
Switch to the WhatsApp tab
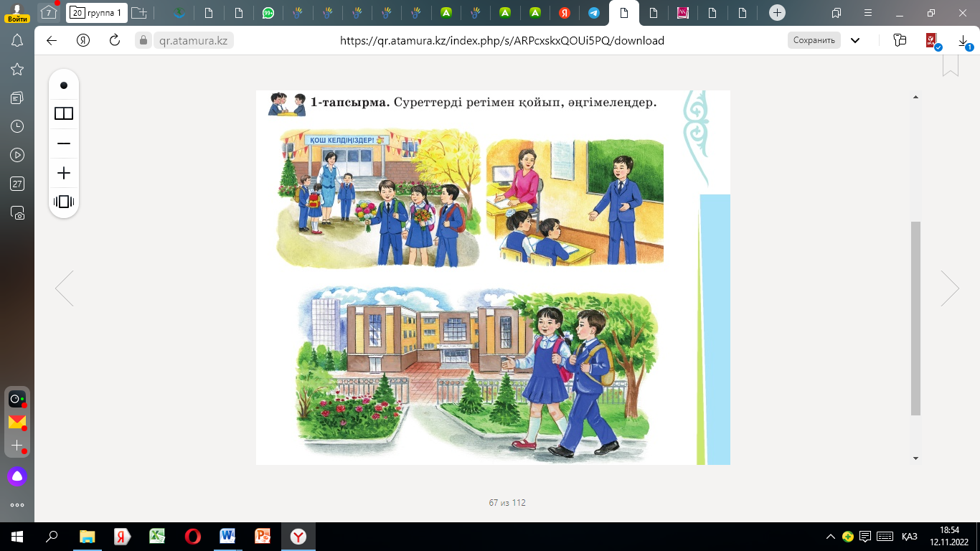[268, 13]
